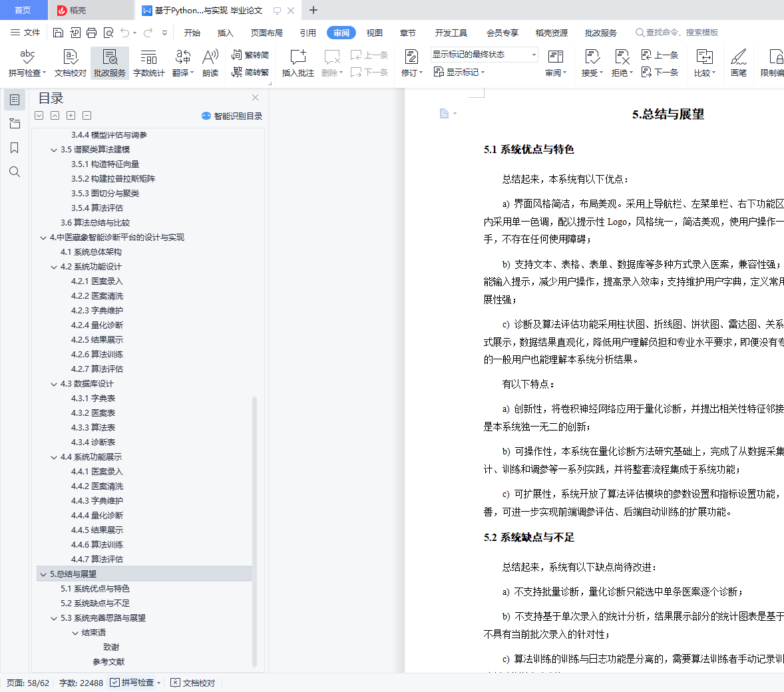Viewport: 784px width, 692px height.
Task: Click the search commands box 查找命令
Action: (x=677, y=33)
